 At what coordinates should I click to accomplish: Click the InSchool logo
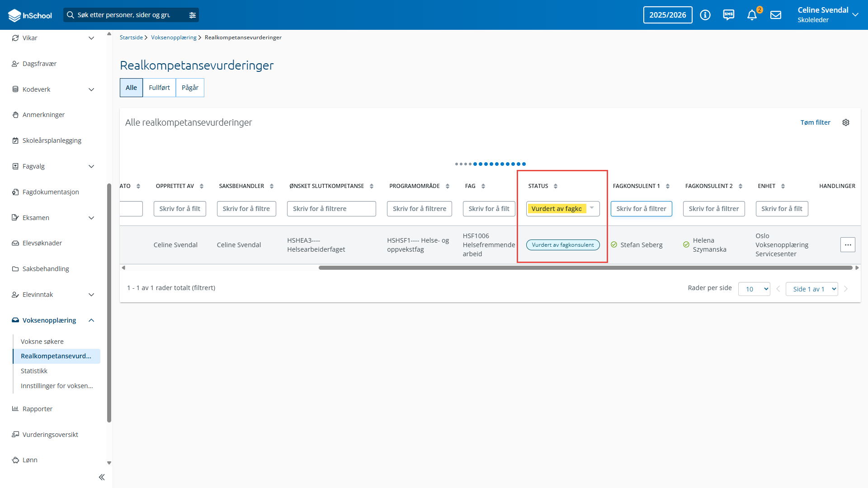coord(30,15)
